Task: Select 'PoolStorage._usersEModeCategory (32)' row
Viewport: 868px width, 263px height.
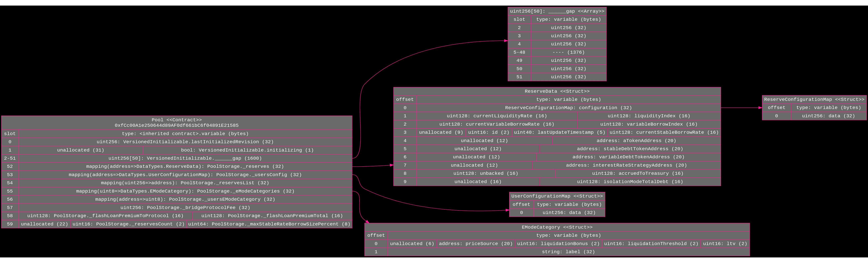Action: pyautogui.click(x=185, y=199)
